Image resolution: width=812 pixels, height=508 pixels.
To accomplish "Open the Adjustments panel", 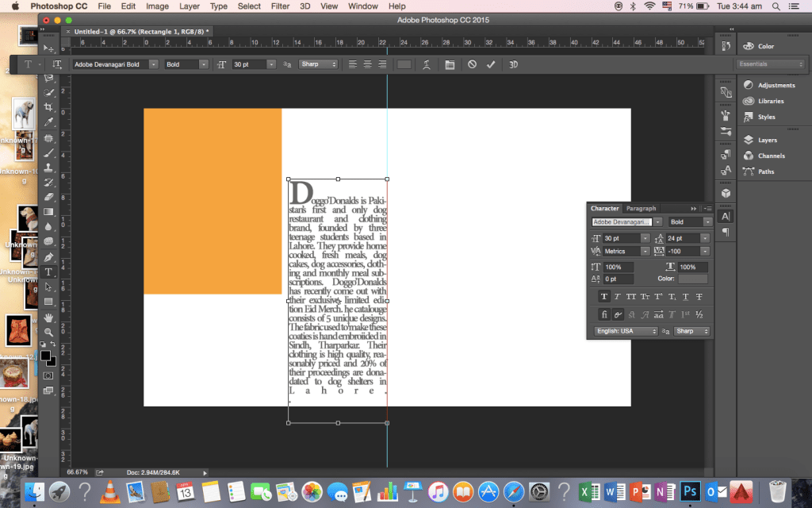I will click(x=776, y=85).
